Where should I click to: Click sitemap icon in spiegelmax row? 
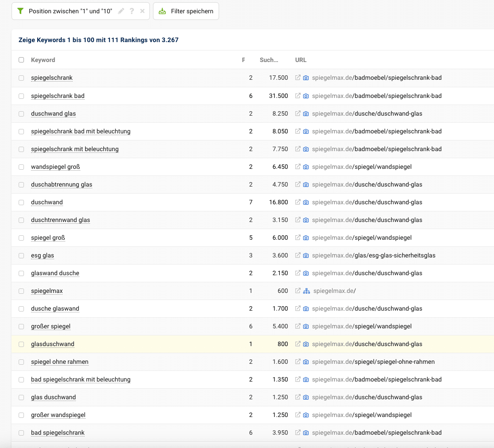(306, 291)
